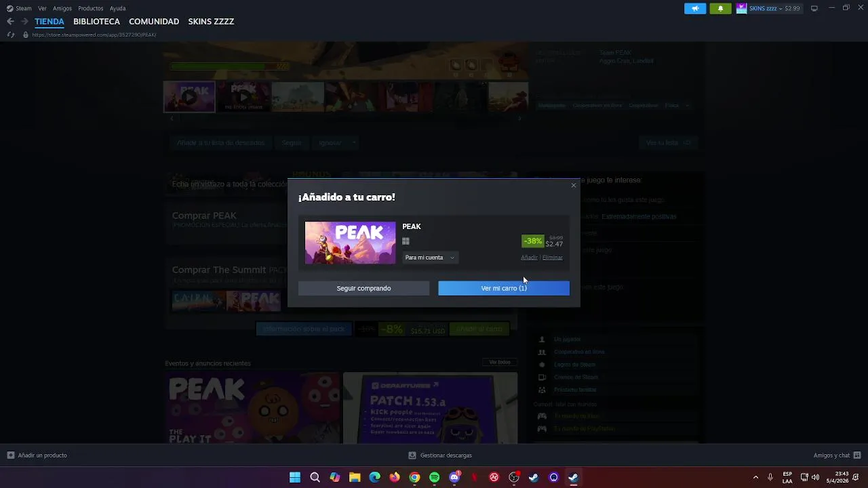Switch to Big Picture mode monitor icon
The width and height of the screenshot is (868, 488).
814,8
